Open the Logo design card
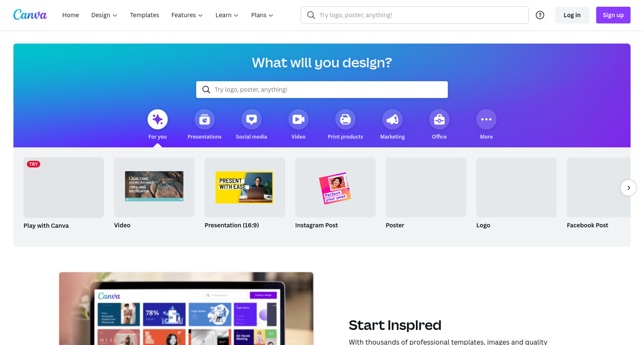 tap(517, 187)
